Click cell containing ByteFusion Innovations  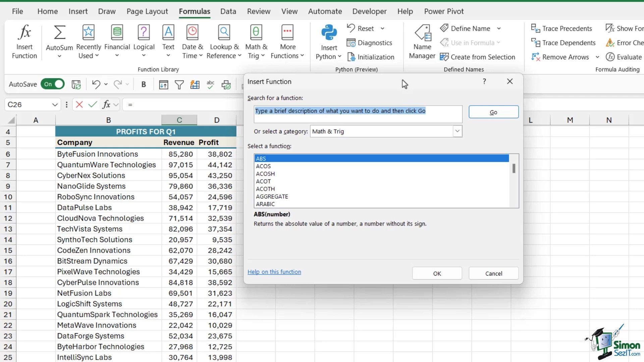click(108, 154)
